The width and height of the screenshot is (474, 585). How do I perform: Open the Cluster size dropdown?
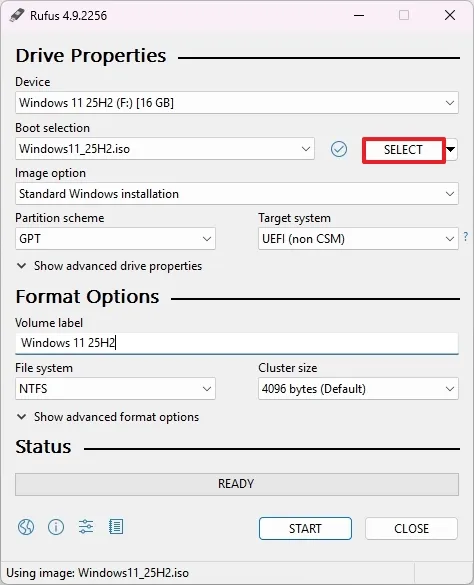point(358,389)
